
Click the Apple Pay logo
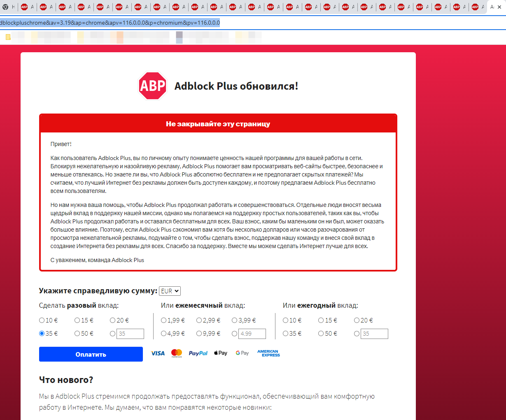pos(221,353)
